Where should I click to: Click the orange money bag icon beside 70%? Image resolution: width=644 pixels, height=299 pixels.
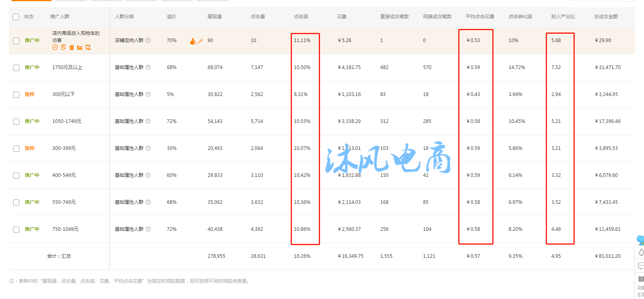coord(193,41)
